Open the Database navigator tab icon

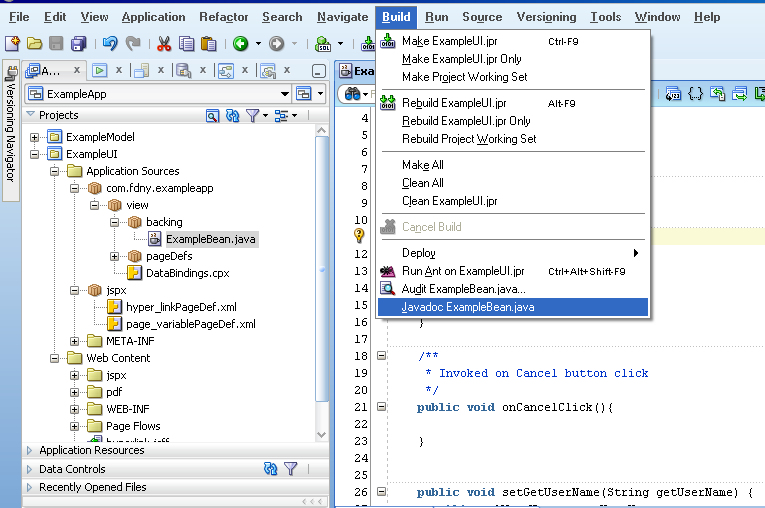click(x=183, y=71)
